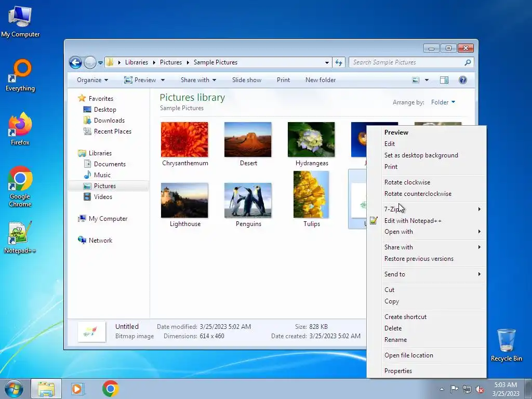
Task: Open the network tray icon
Action: (x=467, y=389)
